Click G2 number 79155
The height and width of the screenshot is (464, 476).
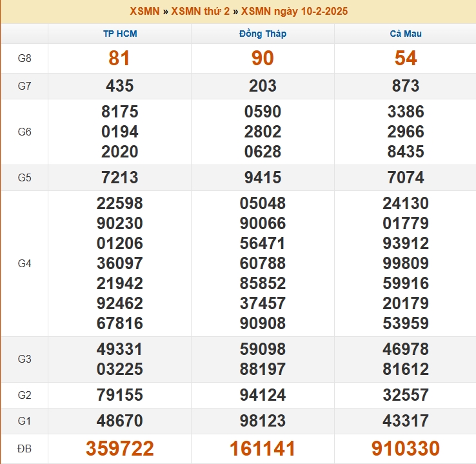coord(119,395)
